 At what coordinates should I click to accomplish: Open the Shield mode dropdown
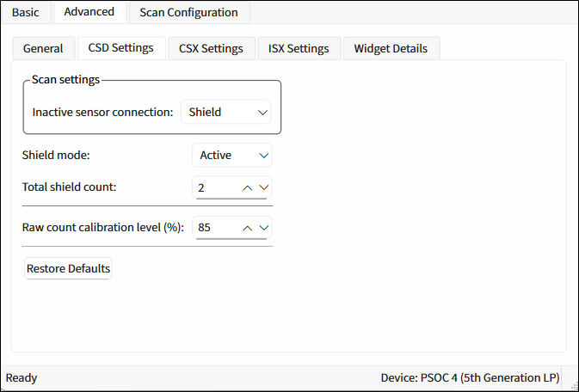(231, 156)
